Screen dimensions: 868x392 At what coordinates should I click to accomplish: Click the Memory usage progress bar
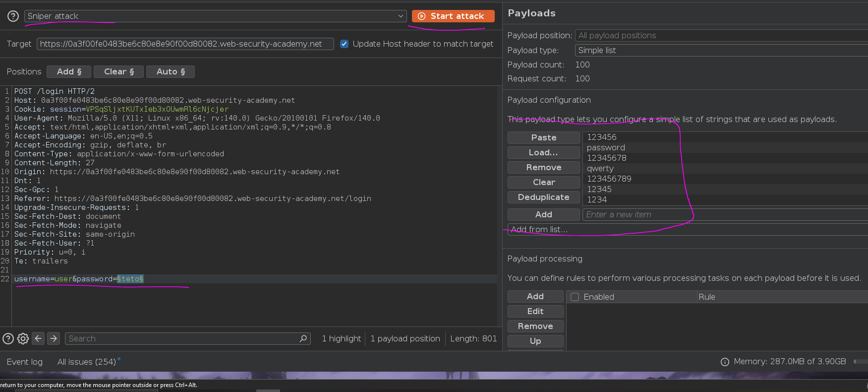pyautogui.click(x=861, y=362)
